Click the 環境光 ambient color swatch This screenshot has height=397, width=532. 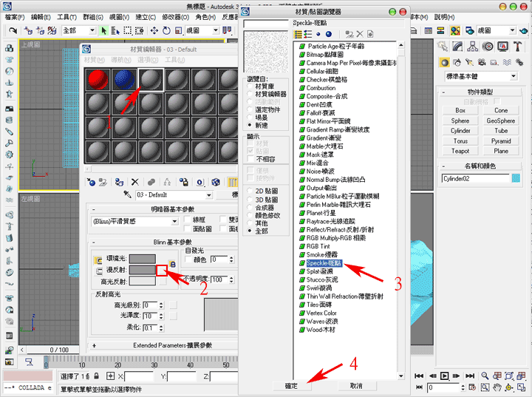[x=143, y=259]
